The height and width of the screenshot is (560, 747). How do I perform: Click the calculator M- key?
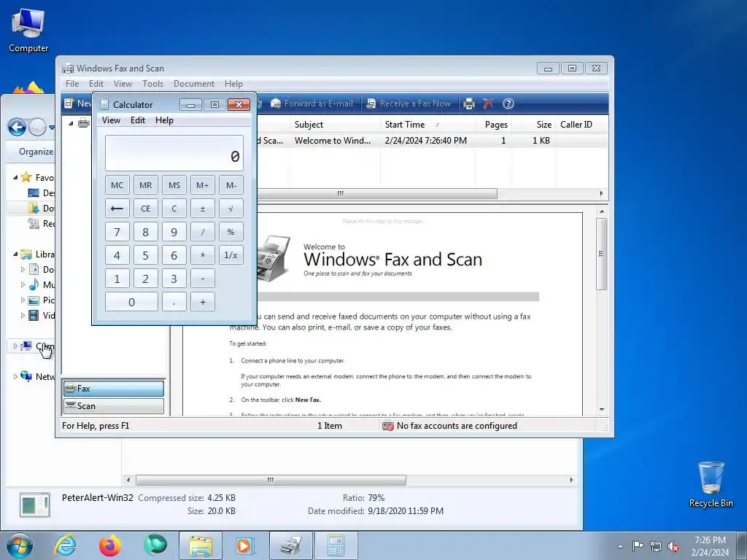231,185
